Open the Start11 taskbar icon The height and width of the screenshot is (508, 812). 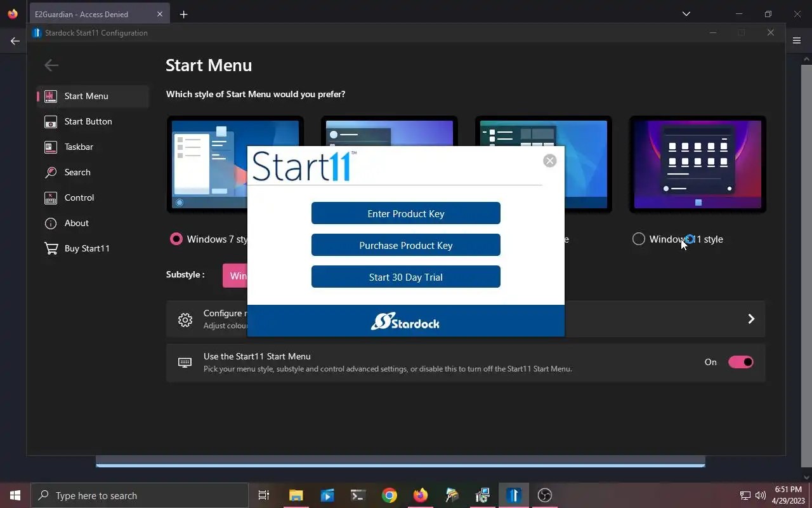[514, 495]
